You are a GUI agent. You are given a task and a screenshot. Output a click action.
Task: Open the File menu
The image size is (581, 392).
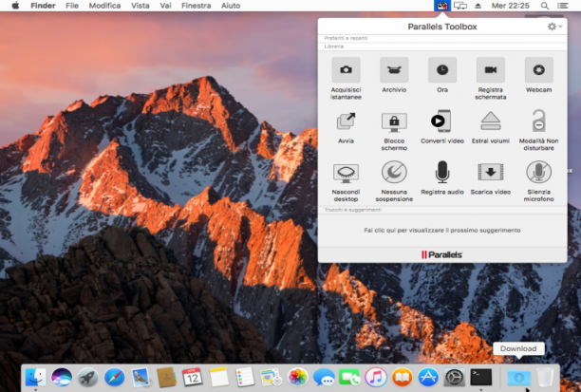pos(72,6)
